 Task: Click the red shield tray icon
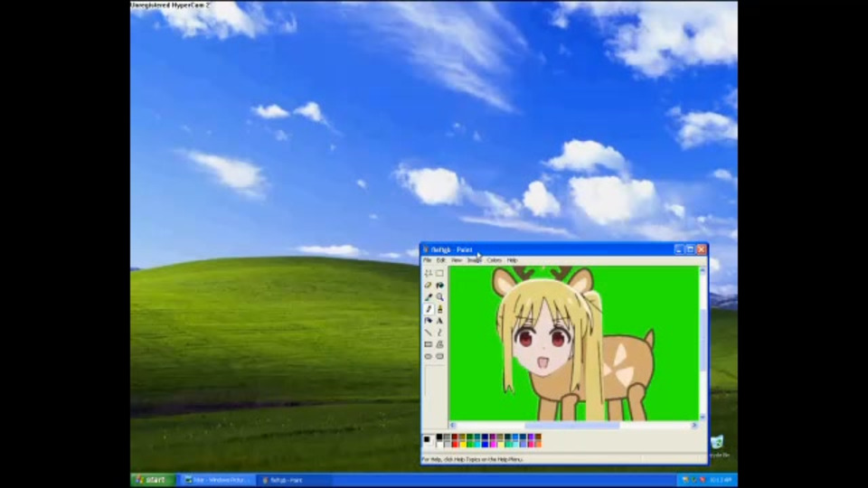[703, 480]
